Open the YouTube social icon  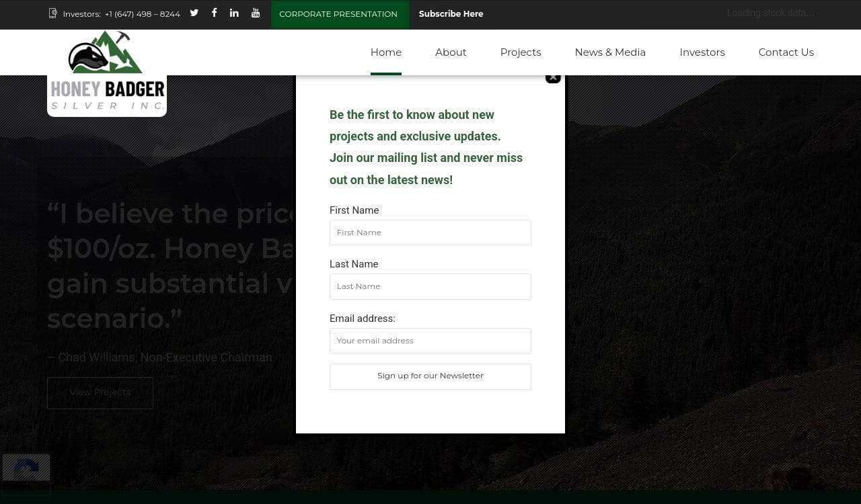256,13
